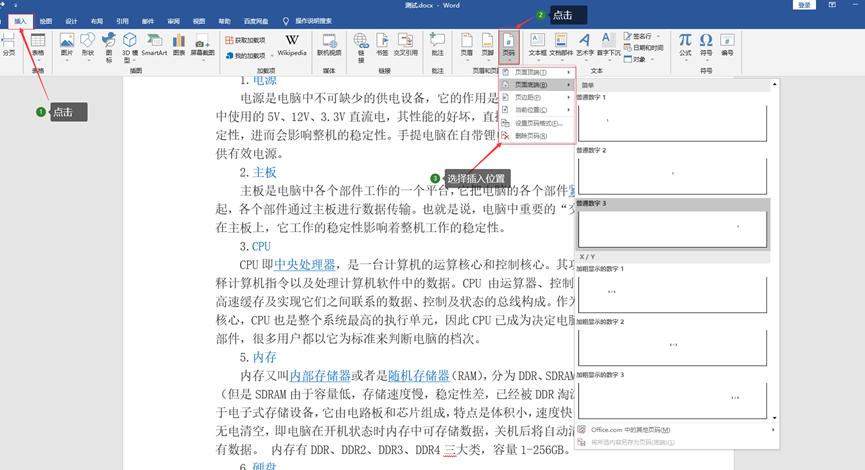Switch to the 邮件 tab
The width and height of the screenshot is (865, 470).
pos(148,22)
